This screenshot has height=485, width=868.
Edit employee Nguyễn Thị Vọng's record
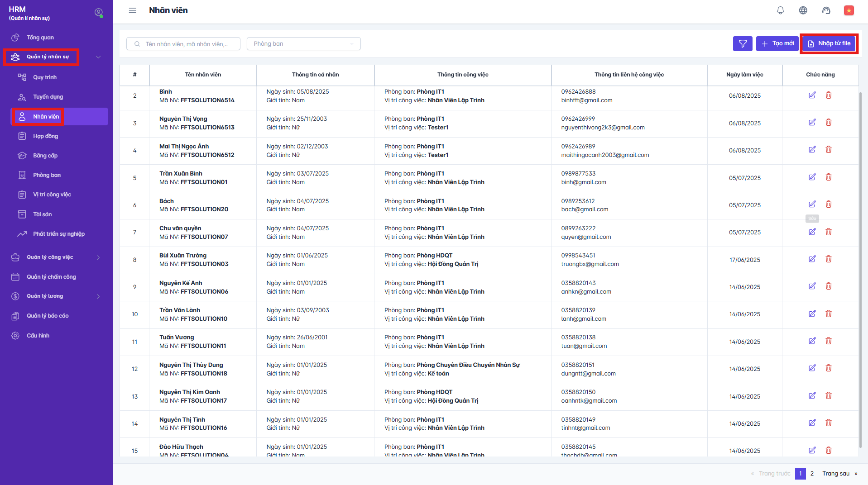pyautogui.click(x=812, y=123)
